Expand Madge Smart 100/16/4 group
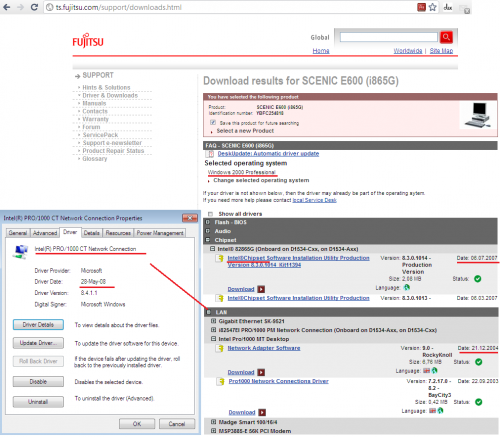The height and width of the screenshot is (437, 500). point(213,422)
